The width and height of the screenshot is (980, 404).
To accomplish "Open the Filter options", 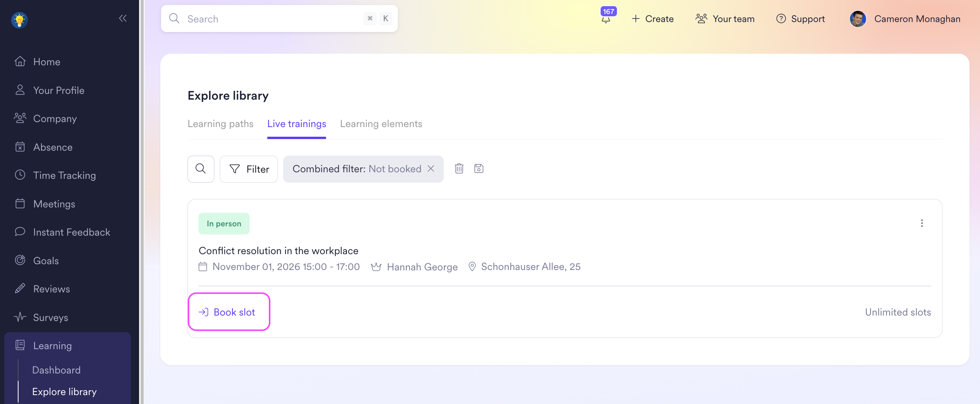I will pos(249,169).
